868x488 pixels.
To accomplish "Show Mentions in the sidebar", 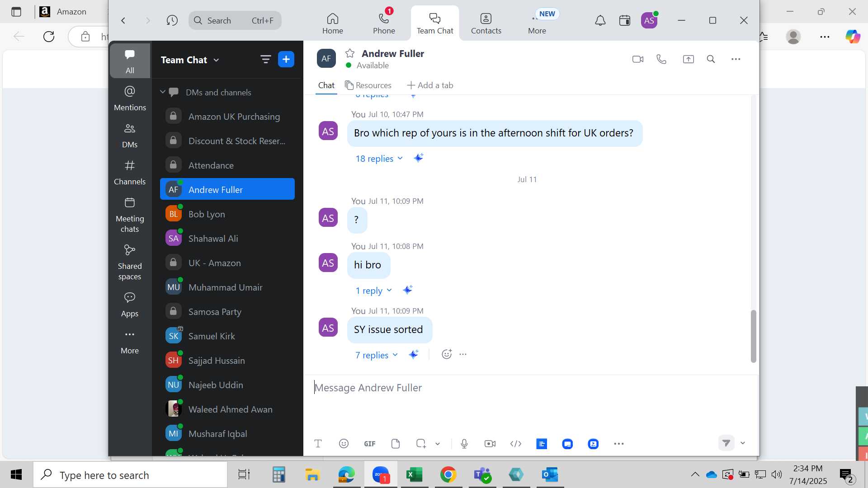I will (x=130, y=98).
